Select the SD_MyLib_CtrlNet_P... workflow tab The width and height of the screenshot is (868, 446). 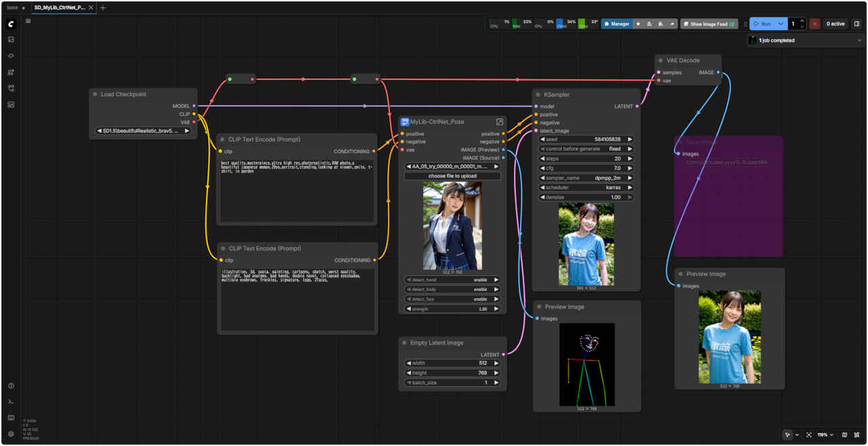tap(60, 7)
